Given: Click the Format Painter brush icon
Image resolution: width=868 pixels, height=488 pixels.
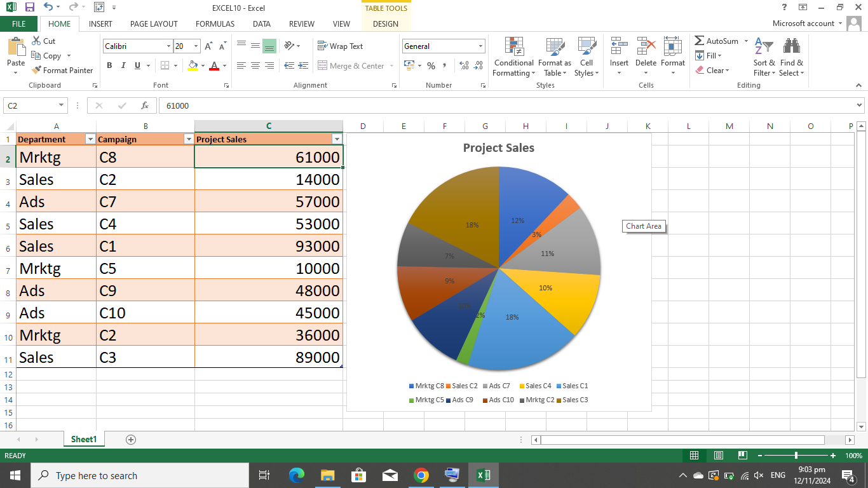Looking at the screenshot, I should pos(36,71).
